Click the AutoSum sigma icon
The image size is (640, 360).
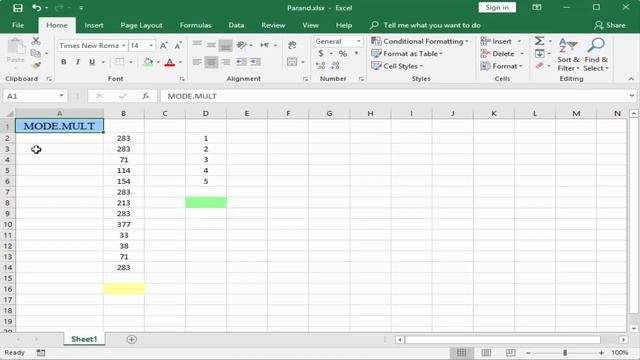[x=539, y=41]
